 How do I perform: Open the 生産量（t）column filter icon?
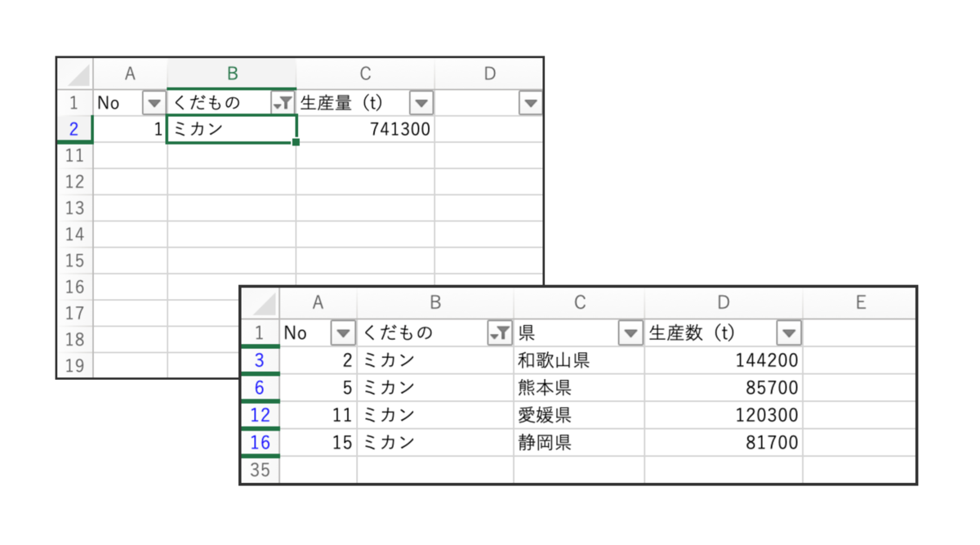tap(421, 103)
